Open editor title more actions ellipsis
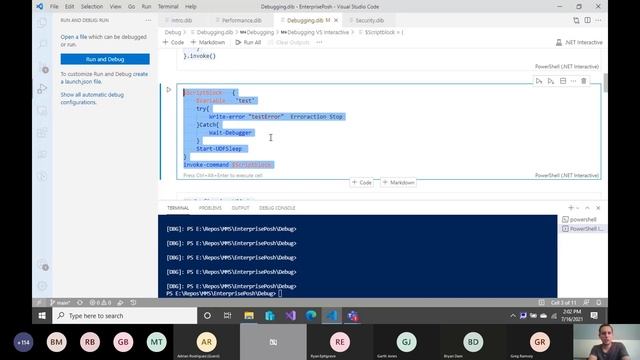Image resolution: width=640 pixels, height=360 pixels. [598, 20]
